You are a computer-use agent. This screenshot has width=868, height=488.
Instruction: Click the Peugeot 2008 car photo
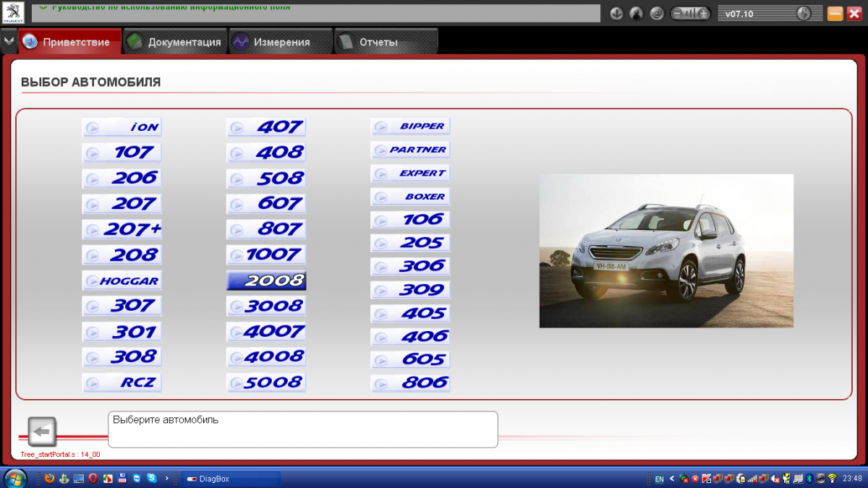[x=666, y=251]
